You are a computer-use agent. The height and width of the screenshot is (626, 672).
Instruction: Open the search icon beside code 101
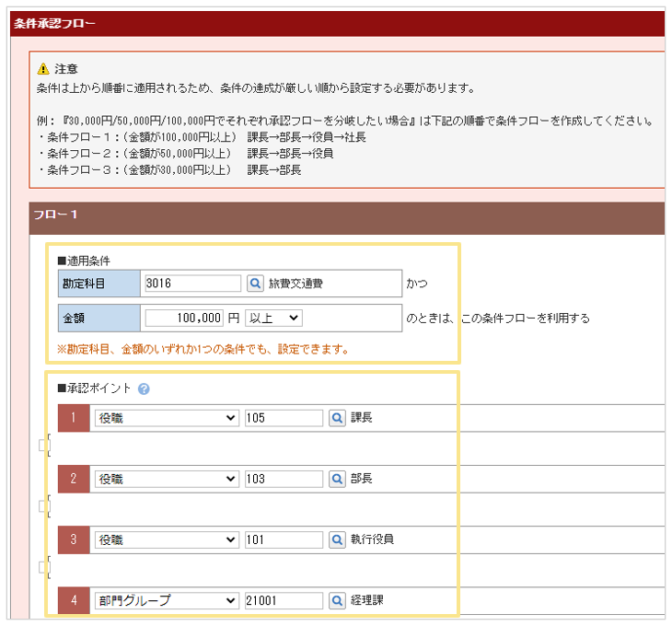click(338, 539)
